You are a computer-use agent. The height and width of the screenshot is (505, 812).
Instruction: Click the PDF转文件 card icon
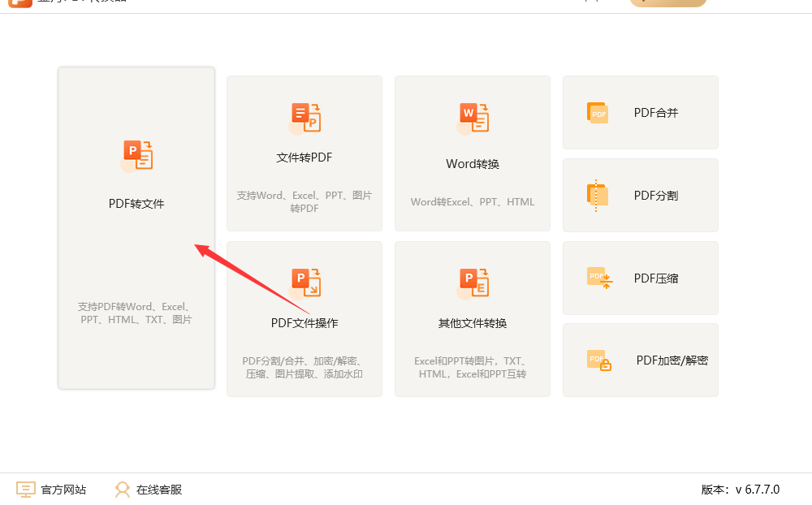pyautogui.click(x=136, y=155)
